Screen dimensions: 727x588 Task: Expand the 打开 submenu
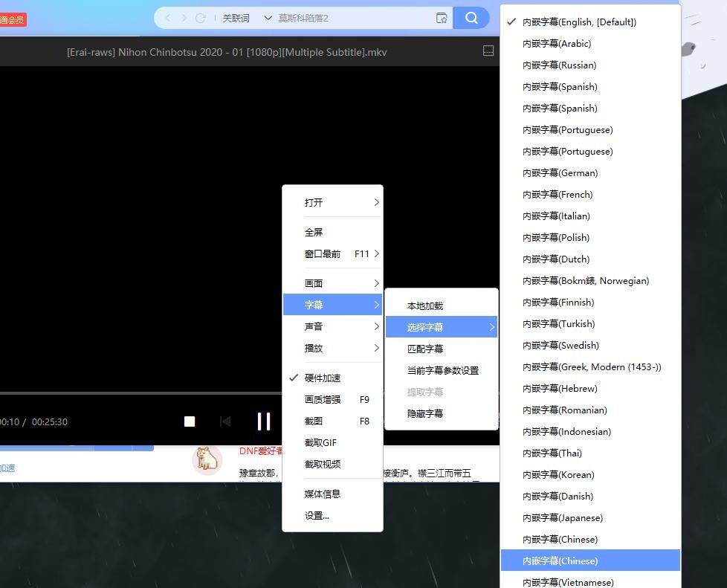coord(332,202)
